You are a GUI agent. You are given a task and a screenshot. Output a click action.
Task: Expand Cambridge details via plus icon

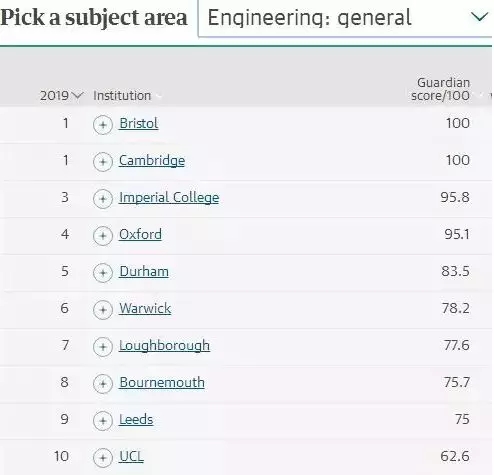point(103,162)
